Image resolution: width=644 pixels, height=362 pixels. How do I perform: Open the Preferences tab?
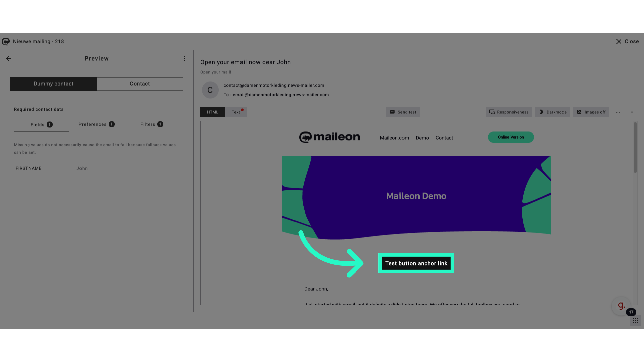pyautogui.click(x=97, y=124)
